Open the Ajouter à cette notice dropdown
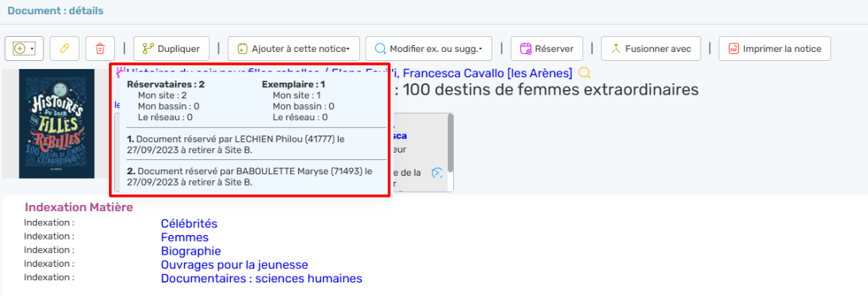The height and width of the screenshot is (296, 868). (x=294, y=49)
